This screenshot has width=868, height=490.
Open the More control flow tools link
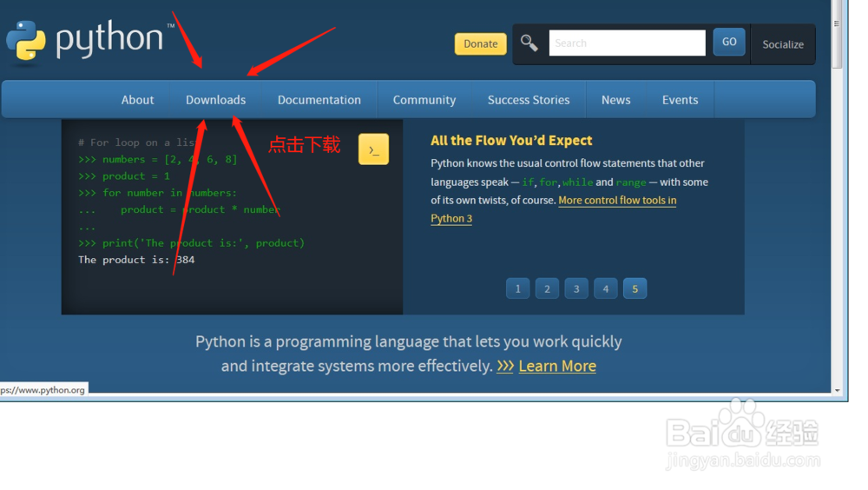point(617,200)
